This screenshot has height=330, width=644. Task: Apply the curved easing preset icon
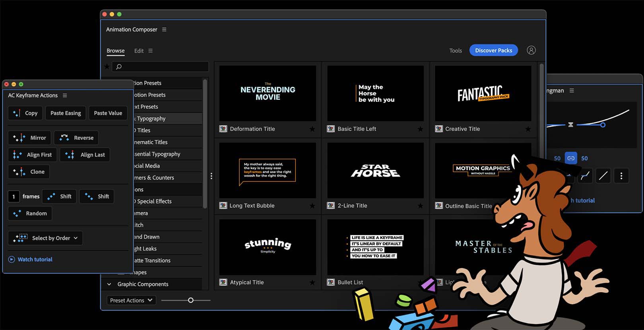point(585,176)
